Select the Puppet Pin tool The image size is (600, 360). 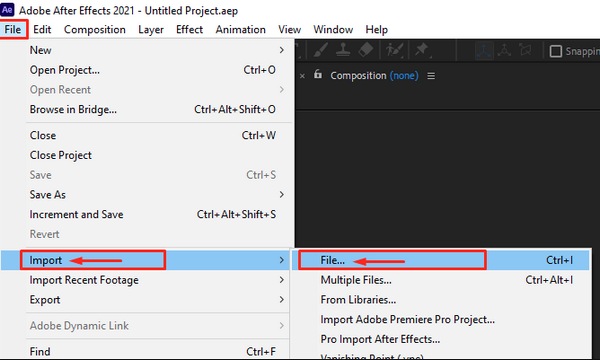(422, 50)
